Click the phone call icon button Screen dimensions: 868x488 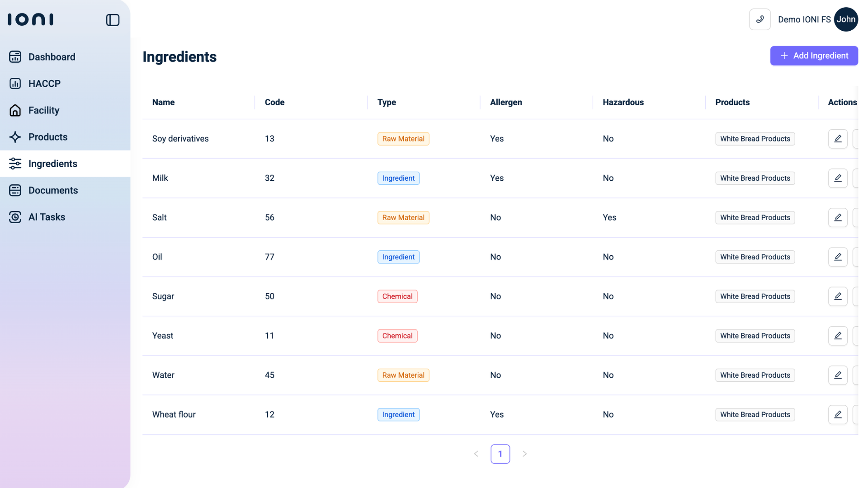pos(759,19)
